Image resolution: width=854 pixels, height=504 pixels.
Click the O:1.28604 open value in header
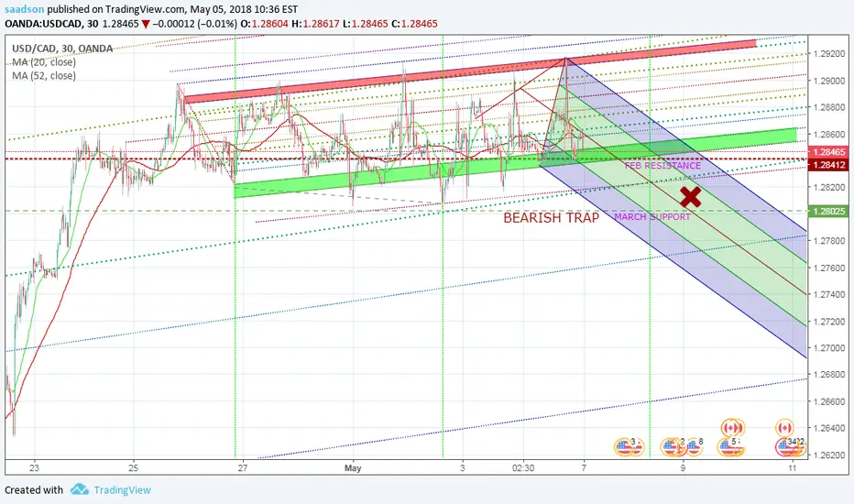pyautogui.click(x=265, y=24)
